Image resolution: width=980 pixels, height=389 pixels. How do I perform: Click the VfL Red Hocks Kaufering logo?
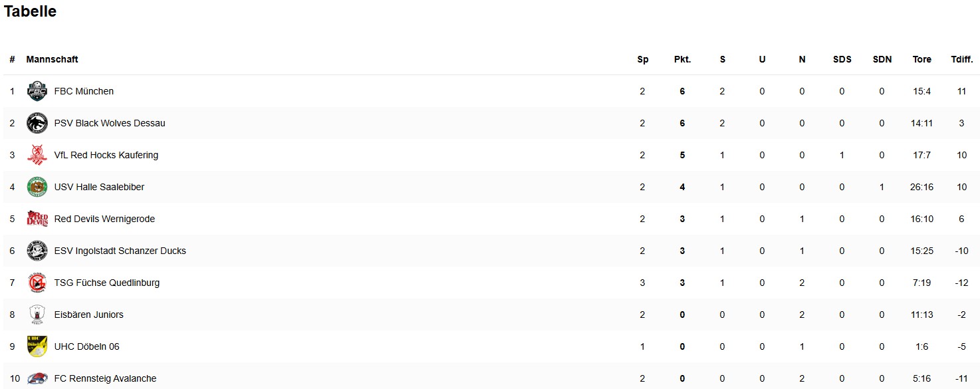[x=37, y=155]
